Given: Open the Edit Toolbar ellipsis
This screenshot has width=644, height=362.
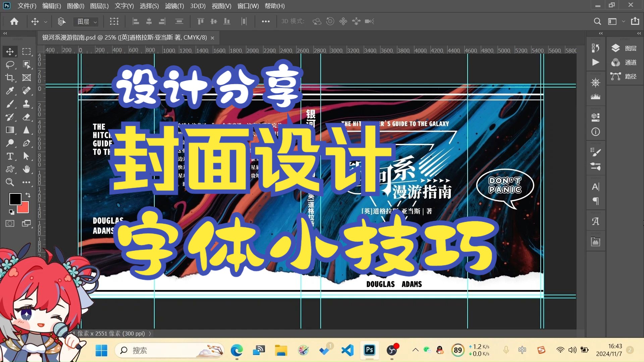Looking at the screenshot, I should pyautogui.click(x=26, y=182).
